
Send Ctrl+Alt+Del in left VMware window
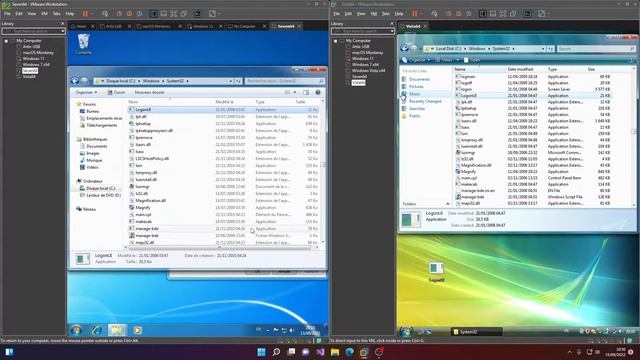pos(105,13)
